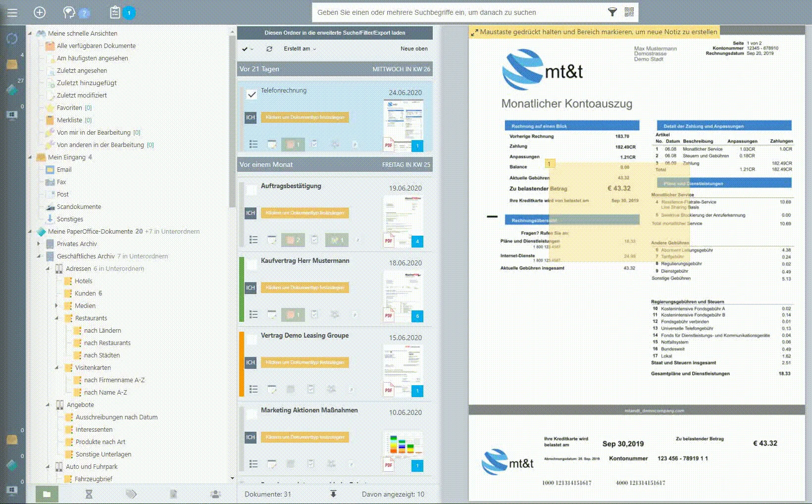Check the Auftragsbestätigung checkbox
The width and height of the screenshot is (812, 504).
[x=252, y=190]
